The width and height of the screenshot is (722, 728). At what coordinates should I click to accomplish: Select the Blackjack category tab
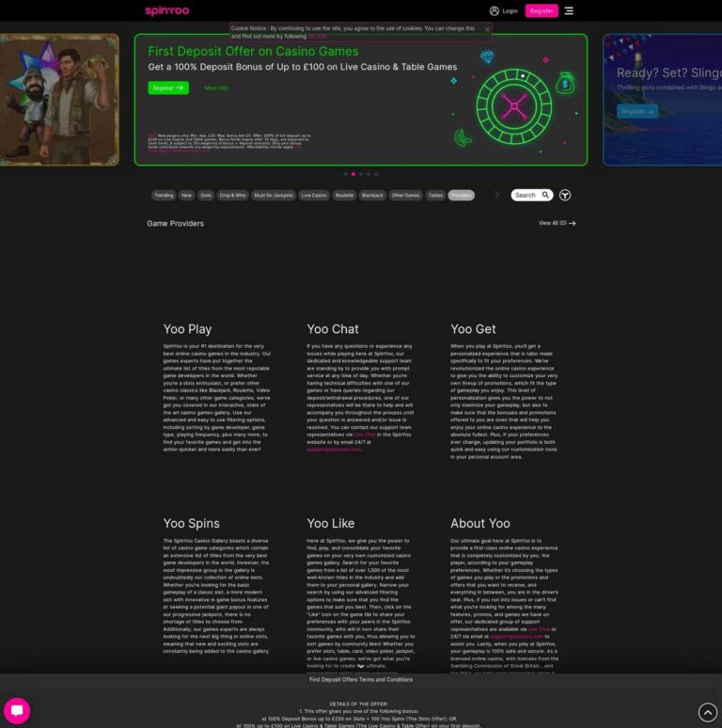372,196
